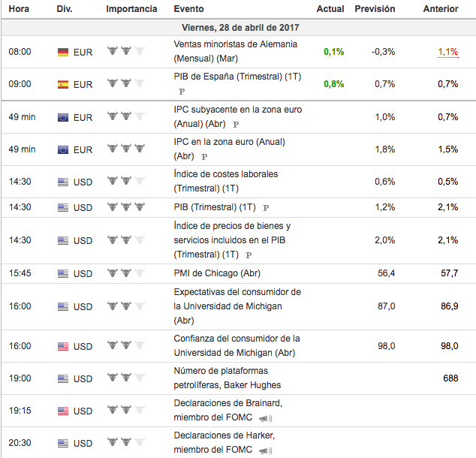Click the 'Importancia' column header
This screenshot has width=476, height=458.
click(131, 9)
